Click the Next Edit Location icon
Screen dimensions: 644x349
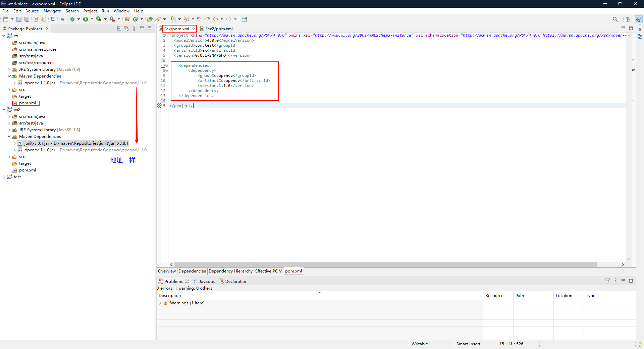(207, 19)
